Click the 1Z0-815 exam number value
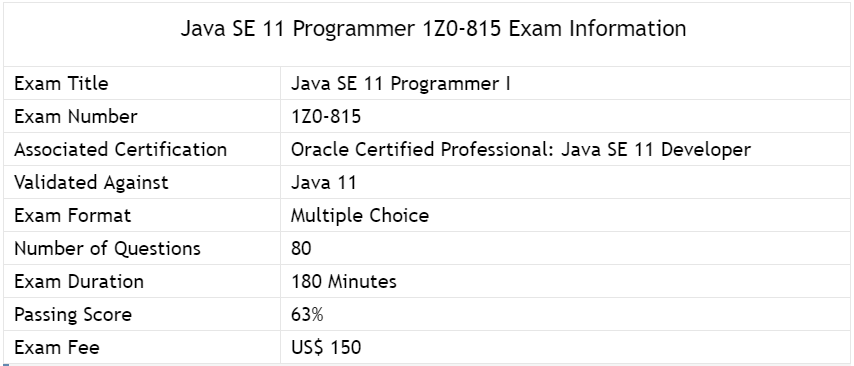This screenshot has height=366, width=854. [x=326, y=117]
